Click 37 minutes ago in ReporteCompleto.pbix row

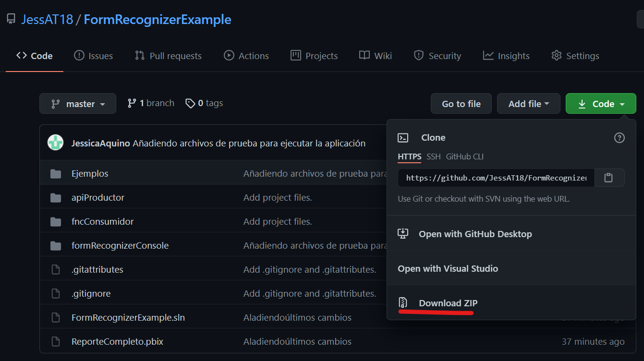click(593, 341)
